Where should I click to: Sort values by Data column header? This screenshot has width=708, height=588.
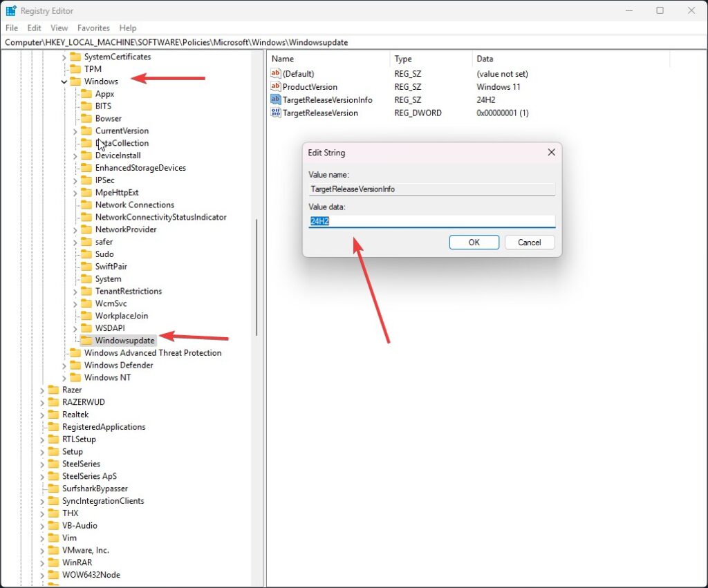point(570,59)
